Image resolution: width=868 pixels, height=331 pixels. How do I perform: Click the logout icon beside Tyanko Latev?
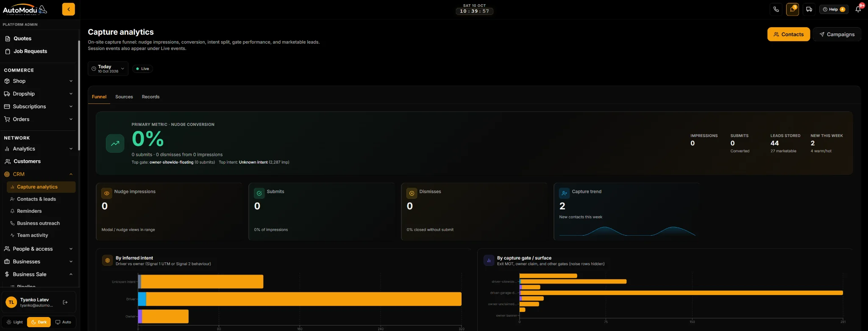pyautogui.click(x=65, y=302)
